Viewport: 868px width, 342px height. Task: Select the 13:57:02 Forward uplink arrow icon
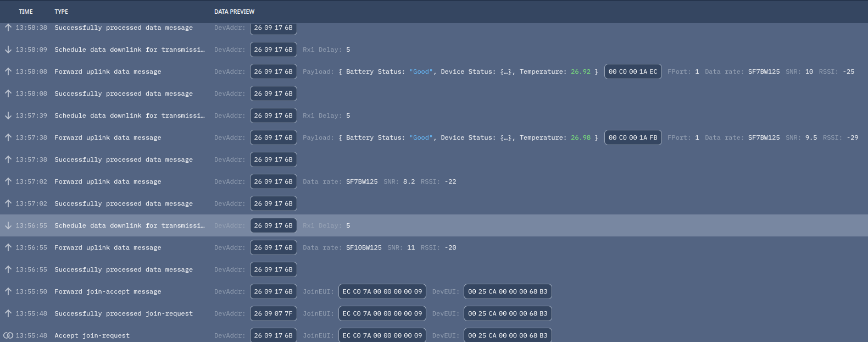(x=8, y=181)
